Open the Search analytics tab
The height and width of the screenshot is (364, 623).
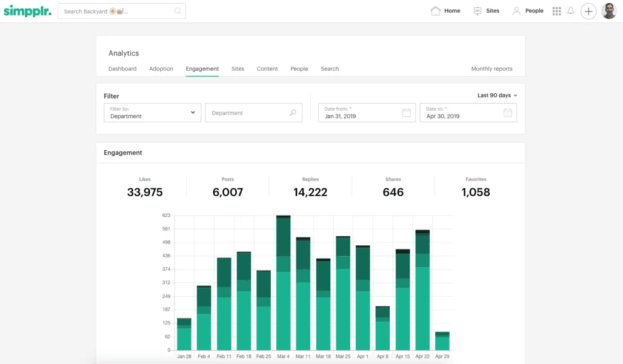(x=330, y=68)
